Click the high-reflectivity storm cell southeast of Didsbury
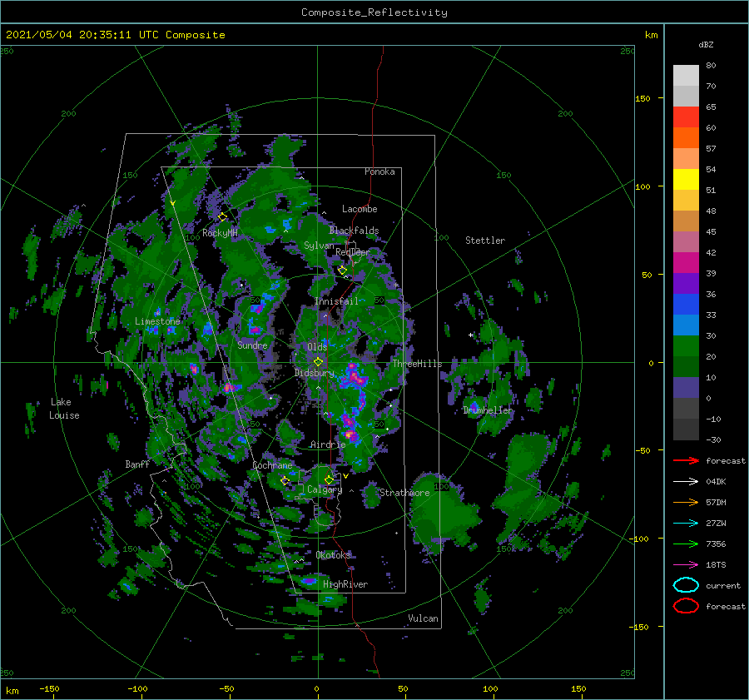The height and width of the screenshot is (700, 749). click(x=354, y=378)
